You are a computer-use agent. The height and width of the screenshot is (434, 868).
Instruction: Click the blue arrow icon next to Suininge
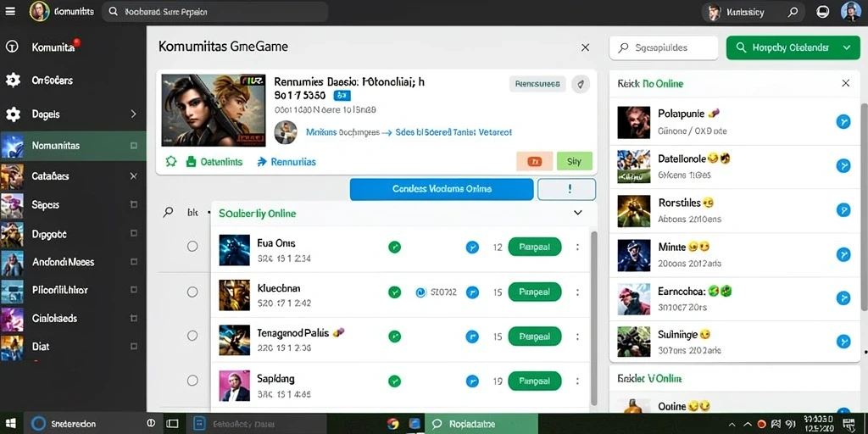(843, 342)
